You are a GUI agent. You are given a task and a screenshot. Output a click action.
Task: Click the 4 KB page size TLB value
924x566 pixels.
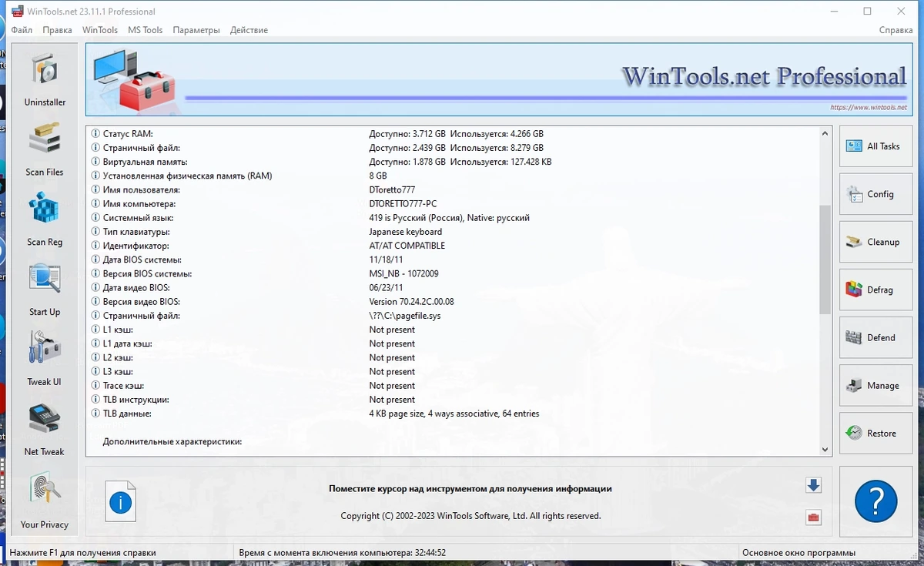454,414
